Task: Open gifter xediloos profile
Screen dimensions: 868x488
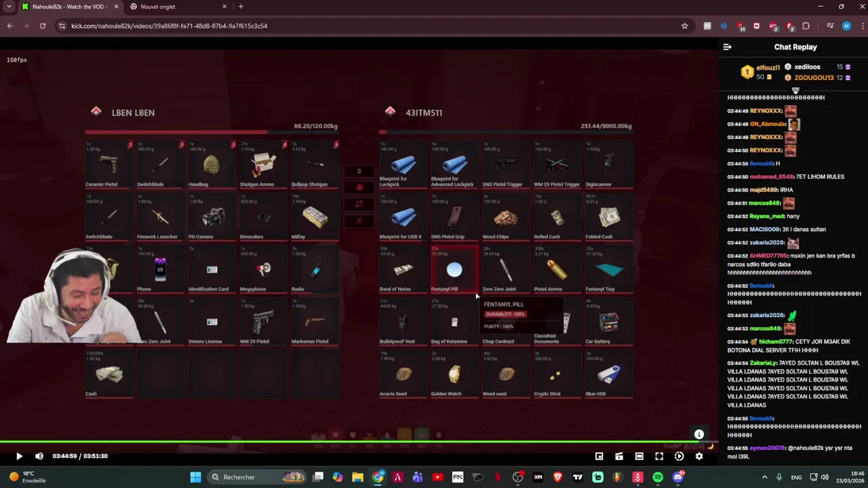Action: [x=807, y=67]
